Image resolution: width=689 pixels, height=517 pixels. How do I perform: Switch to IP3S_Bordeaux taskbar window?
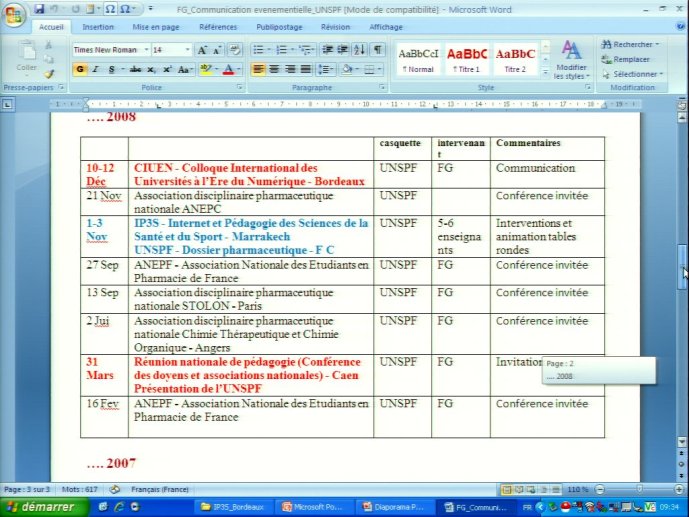tap(232, 507)
